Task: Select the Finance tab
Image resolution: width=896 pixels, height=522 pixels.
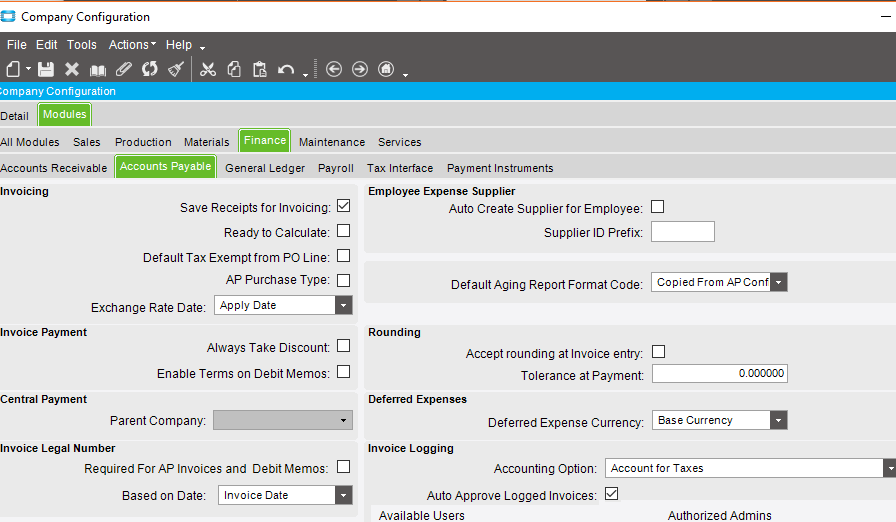Action: [x=265, y=140]
